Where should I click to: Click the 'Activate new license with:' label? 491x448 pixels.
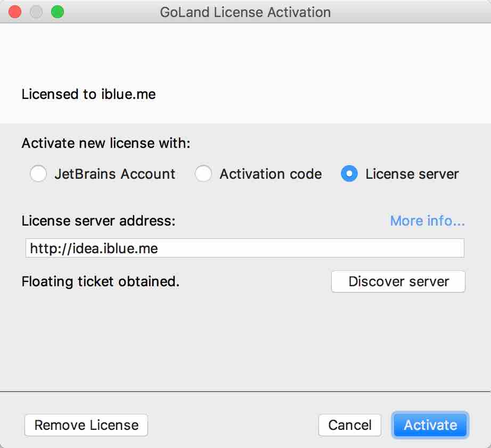pos(106,143)
